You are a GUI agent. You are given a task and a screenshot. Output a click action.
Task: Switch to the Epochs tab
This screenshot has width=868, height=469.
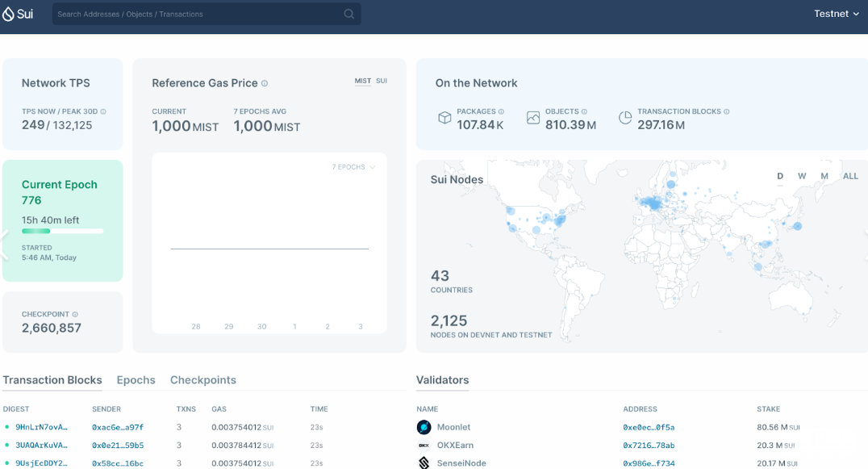pyautogui.click(x=136, y=380)
